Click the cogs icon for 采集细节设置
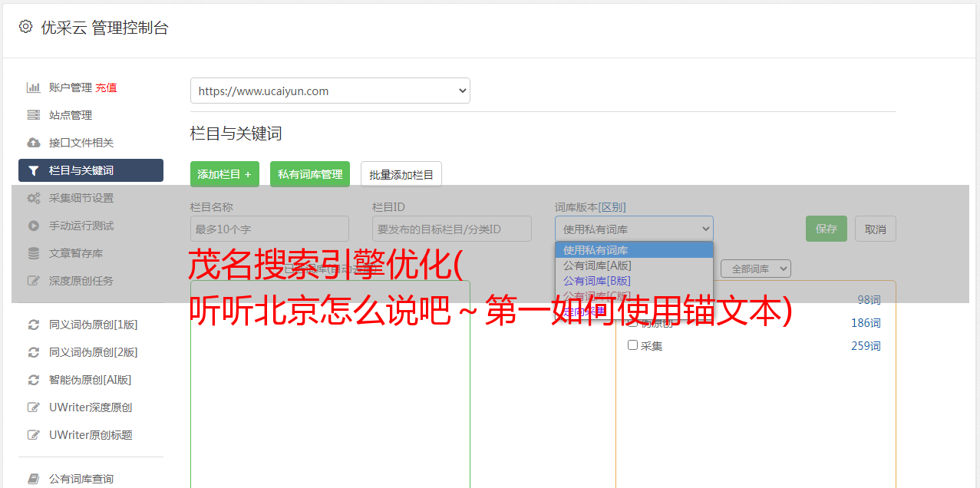This screenshot has height=488, width=980. pos(34,198)
